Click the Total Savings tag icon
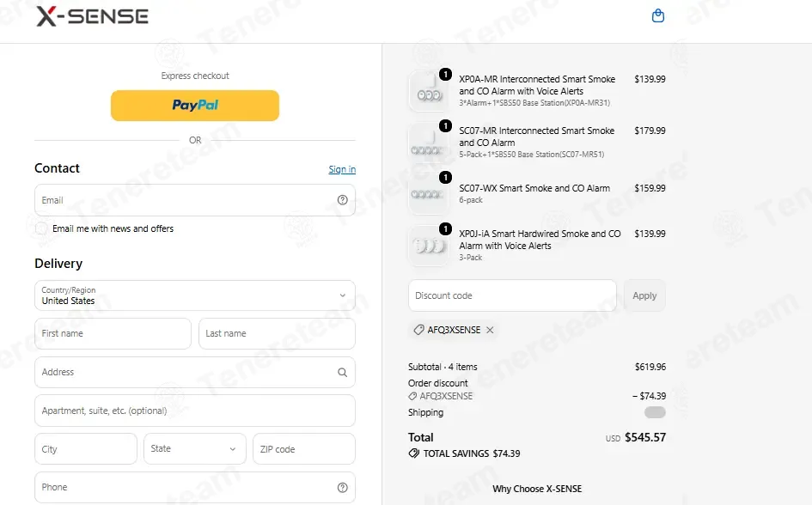Image resolution: width=812 pixels, height=505 pixels. click(x=414, y=453)
